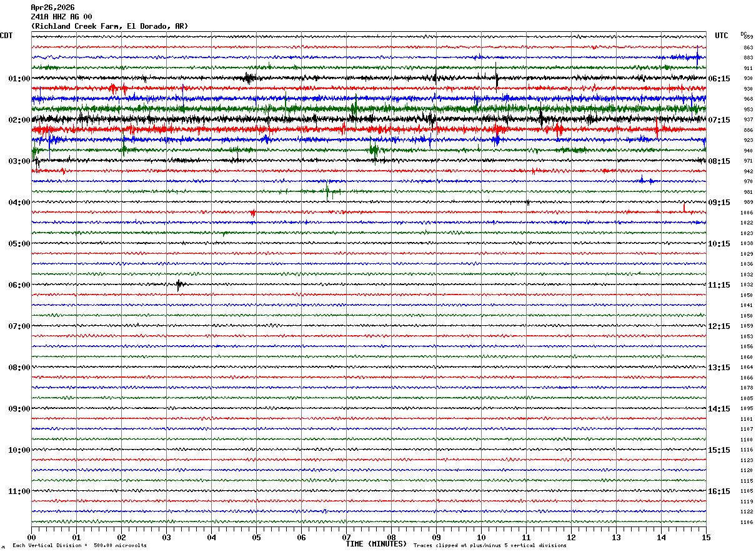Click the Apr26,2026 date header
The height and width of the screenshot is (554, 756).
click(x=52, y=8)
